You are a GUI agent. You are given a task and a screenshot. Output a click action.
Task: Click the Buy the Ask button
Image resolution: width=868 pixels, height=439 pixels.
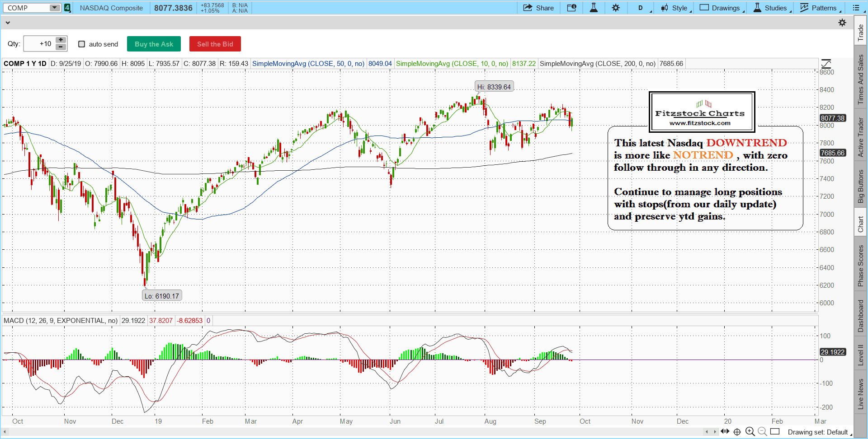[154, 44]
